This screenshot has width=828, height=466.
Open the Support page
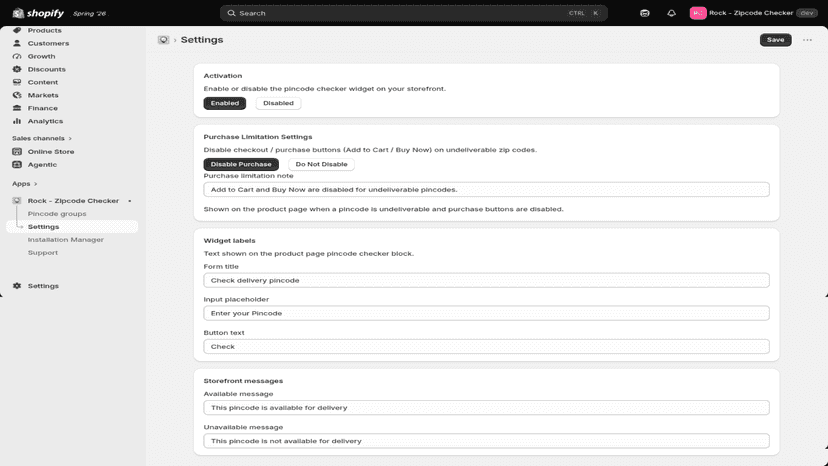click(x=43, y=253)
